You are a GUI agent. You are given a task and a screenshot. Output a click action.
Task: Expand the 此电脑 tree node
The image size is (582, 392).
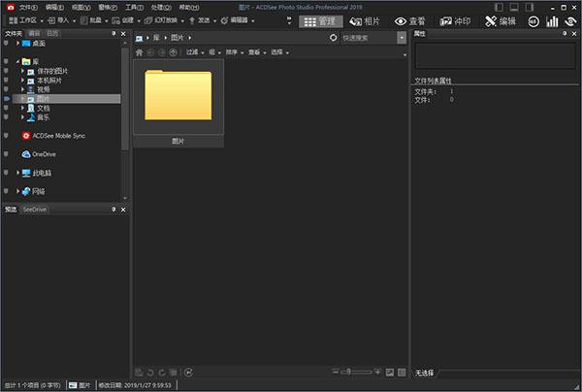[17, 173]
